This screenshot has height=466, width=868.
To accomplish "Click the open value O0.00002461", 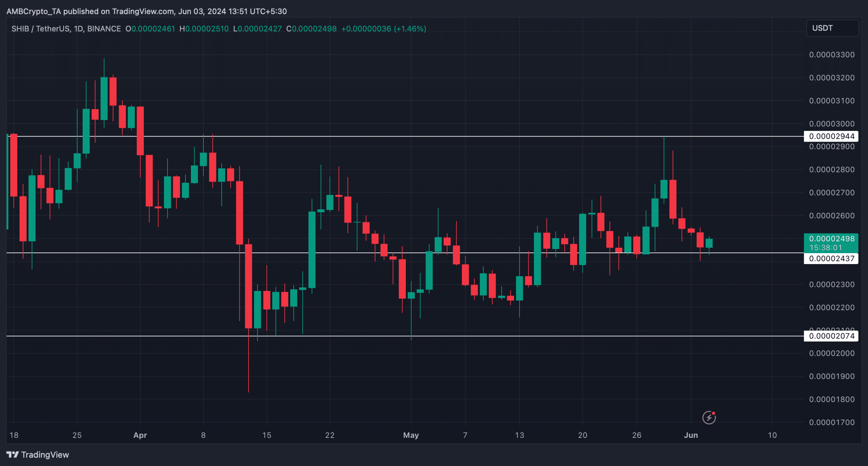I will coord(150,29).
